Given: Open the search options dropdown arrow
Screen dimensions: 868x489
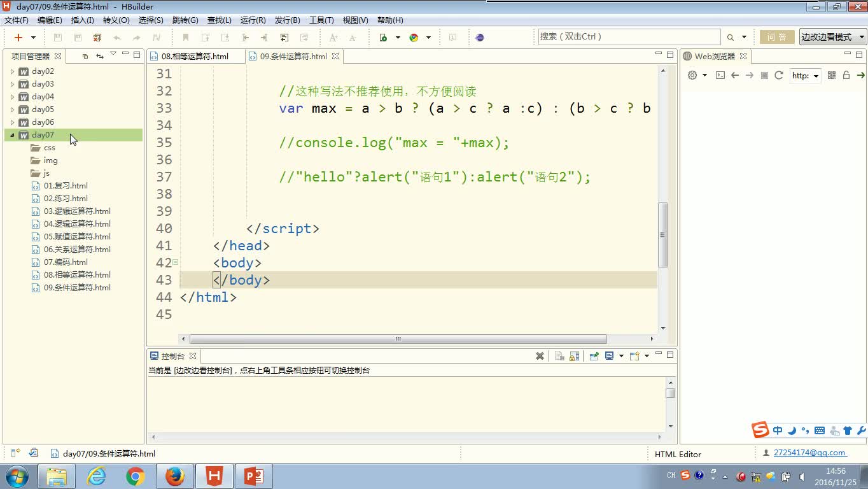Looking at the screenshot, I should 744,38.
